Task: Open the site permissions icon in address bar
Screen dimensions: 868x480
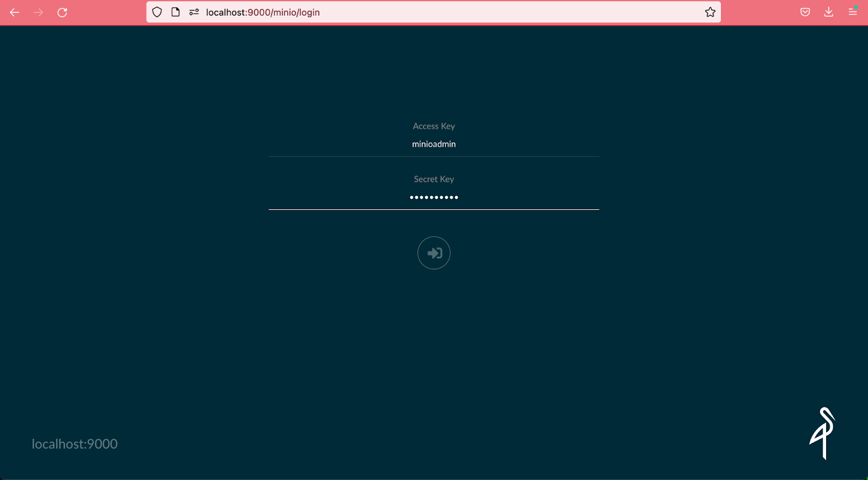Action: click(194, 12)
